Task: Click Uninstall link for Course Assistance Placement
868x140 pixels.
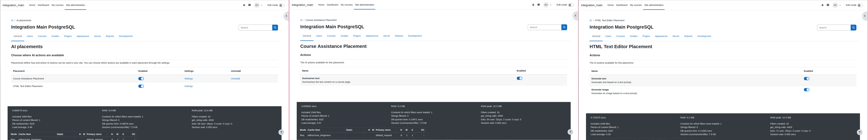Action: point(235,79)
